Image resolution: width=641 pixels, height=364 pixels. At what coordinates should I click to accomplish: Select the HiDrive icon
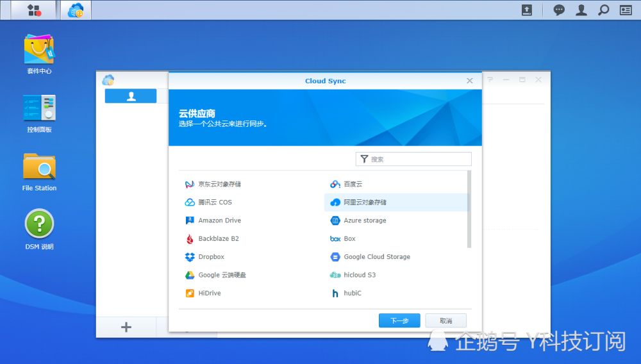pos(190,293)
